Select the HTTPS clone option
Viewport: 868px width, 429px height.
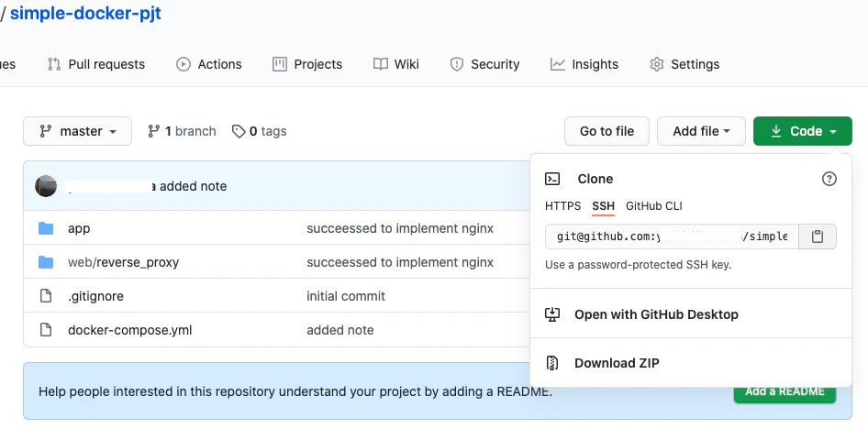pyautogui.click(x=563, y=206)
